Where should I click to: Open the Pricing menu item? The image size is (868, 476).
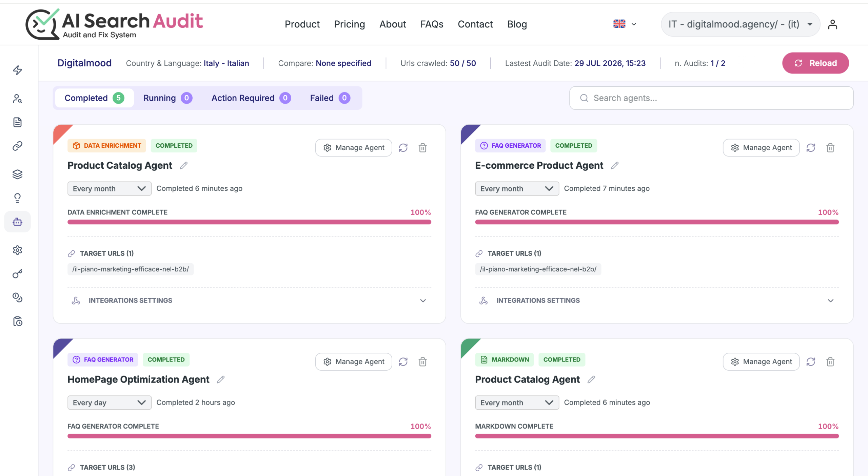point(350,24)
